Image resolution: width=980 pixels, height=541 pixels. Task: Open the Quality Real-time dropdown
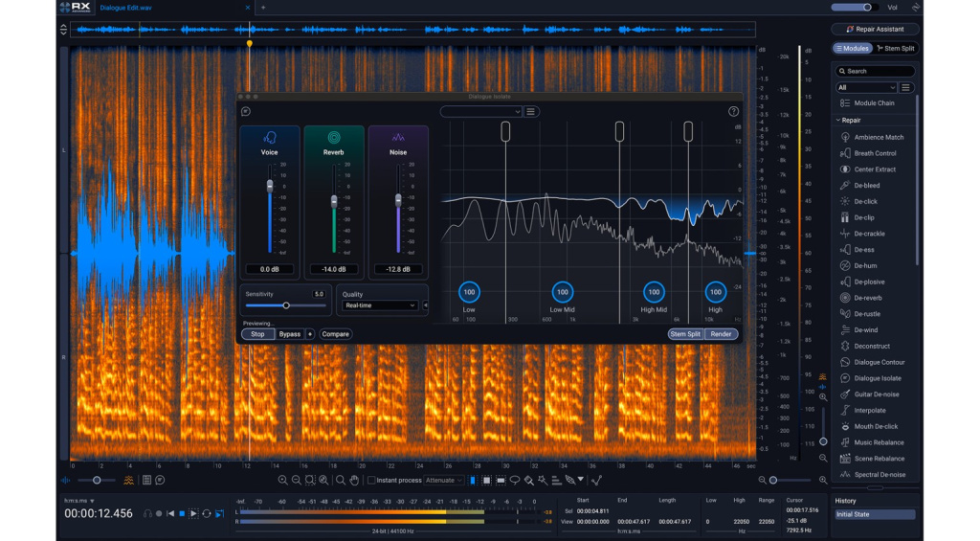tap(379, 305)
